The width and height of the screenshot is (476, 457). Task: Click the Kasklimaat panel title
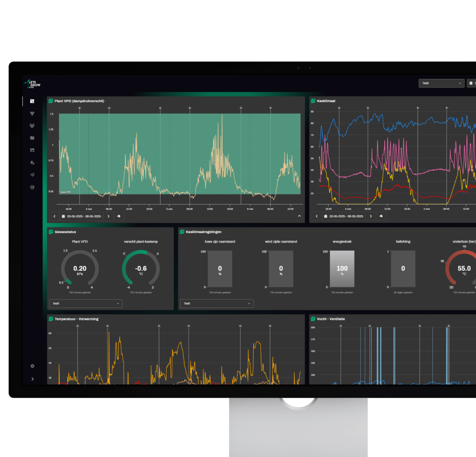coord(326,101)
